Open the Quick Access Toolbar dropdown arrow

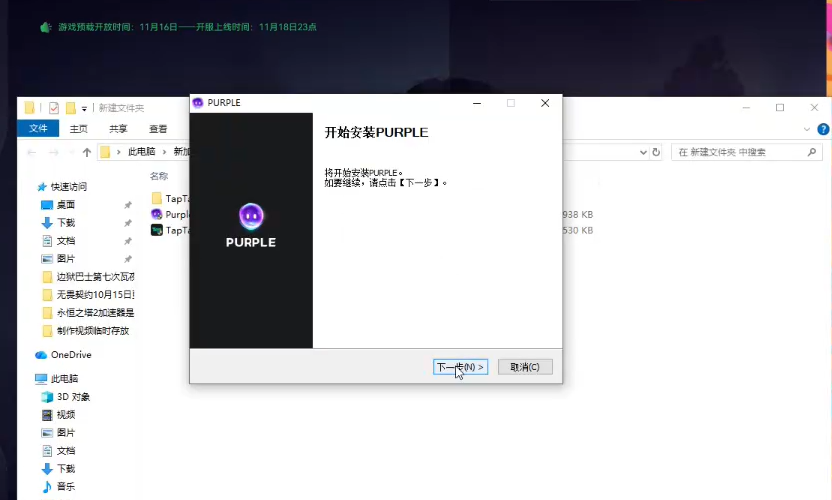[85, 108]
